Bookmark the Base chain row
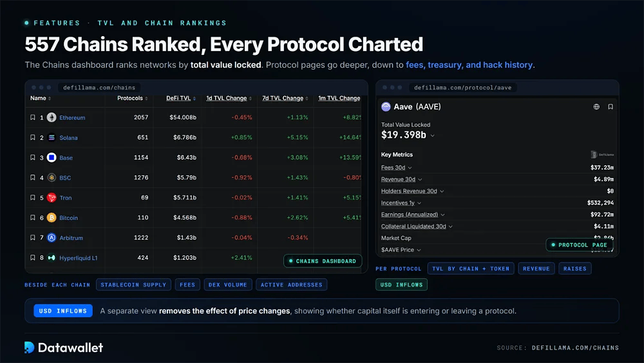Screen dimensions: 644x363 click(32, 157)
